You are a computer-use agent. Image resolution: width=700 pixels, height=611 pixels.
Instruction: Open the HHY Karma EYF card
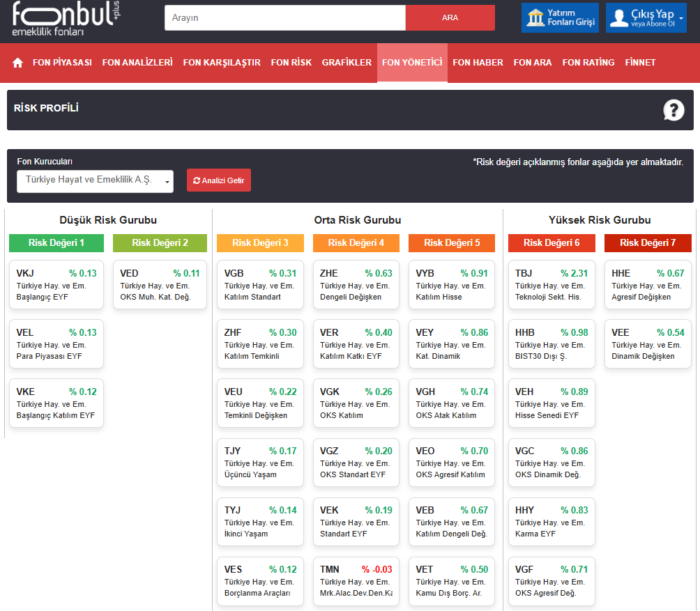point(551,522)
